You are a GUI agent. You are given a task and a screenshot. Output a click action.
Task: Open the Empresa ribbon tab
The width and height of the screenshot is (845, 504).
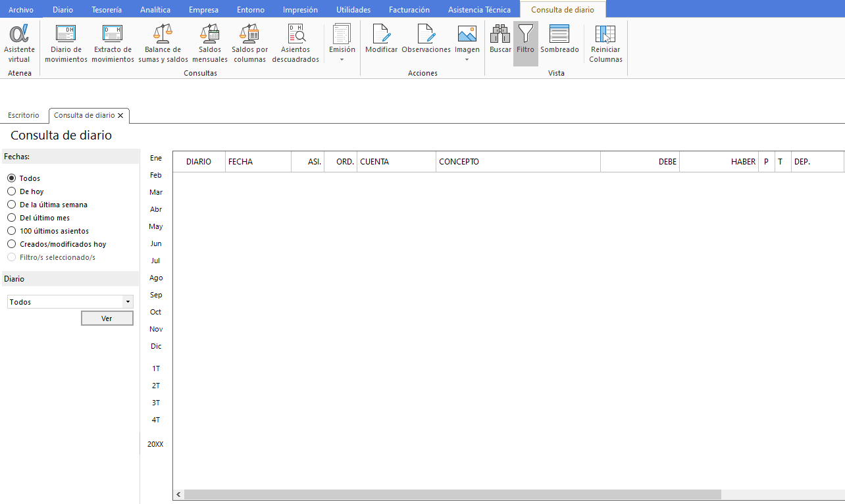pyautogui.click(x=203, y=10)
